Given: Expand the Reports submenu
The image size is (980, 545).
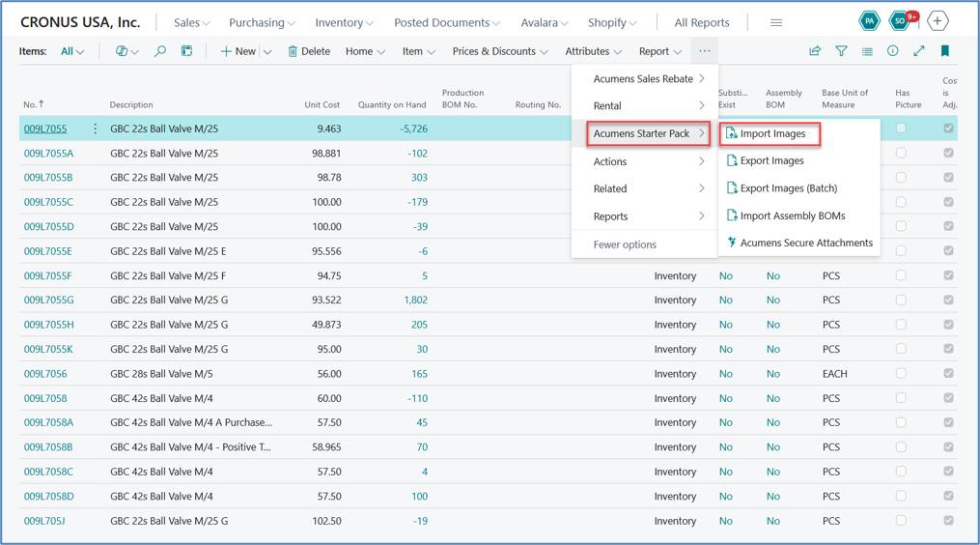Looking at the screenshot, I should pos(648,216).
